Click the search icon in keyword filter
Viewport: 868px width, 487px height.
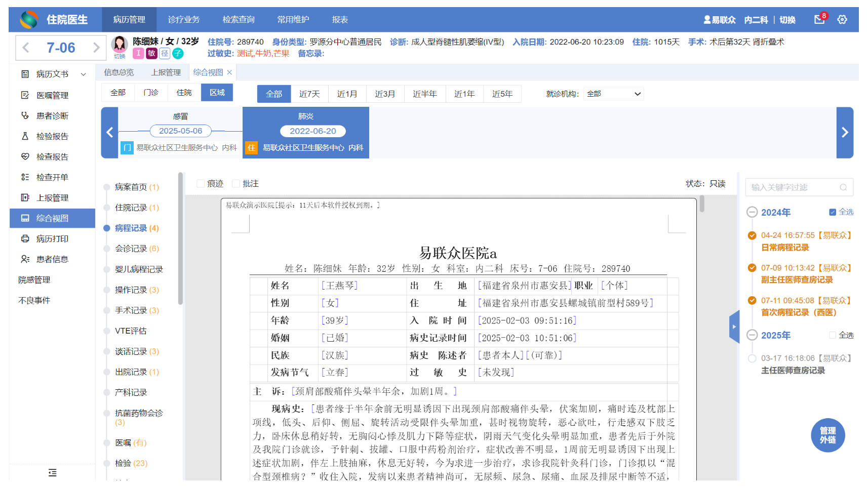[x=843, y=187]
